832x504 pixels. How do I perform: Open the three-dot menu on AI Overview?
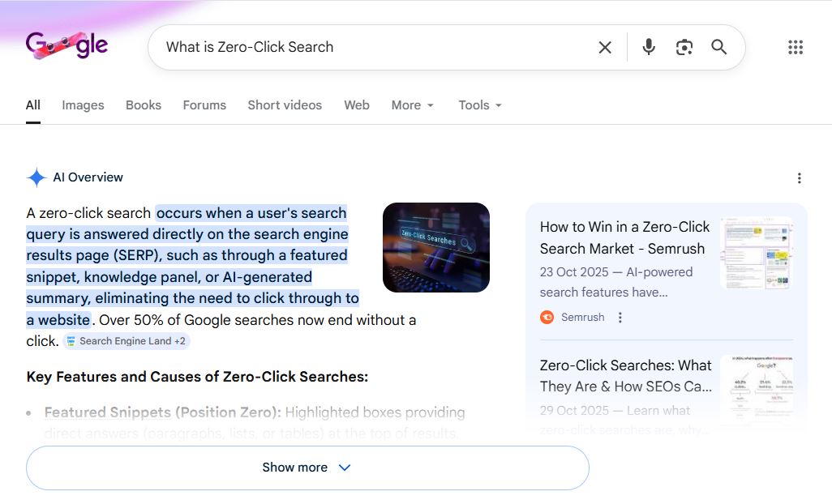click(800, 177)
